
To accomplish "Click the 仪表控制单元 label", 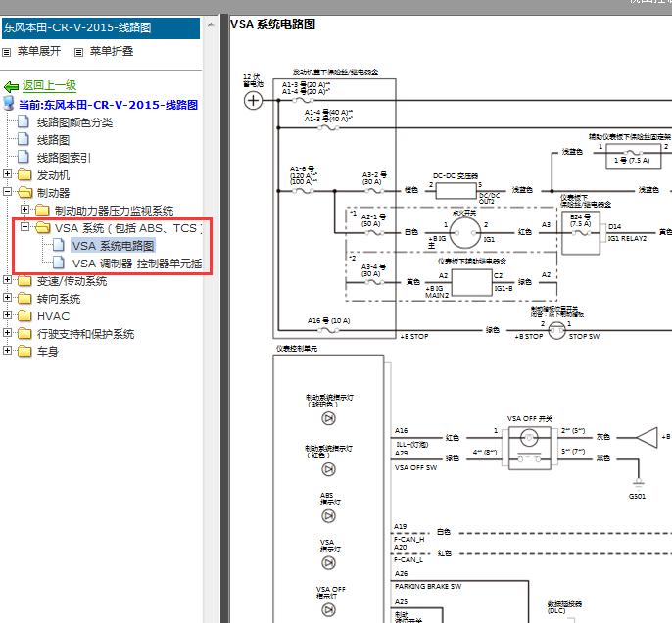I will click(297, 349).
